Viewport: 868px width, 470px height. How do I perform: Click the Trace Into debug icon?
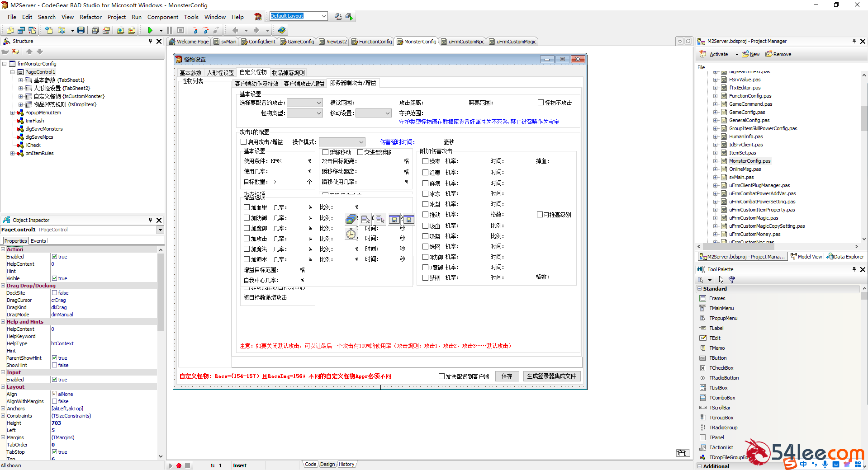195,30
